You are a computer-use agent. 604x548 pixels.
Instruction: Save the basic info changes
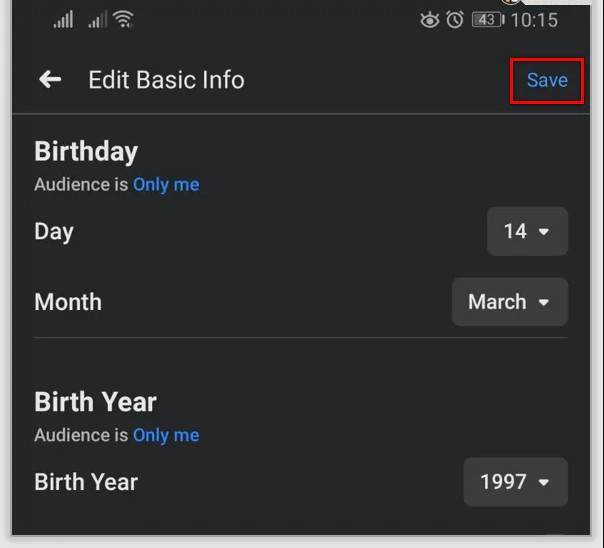pyautogui.click(x=547, y=80)
